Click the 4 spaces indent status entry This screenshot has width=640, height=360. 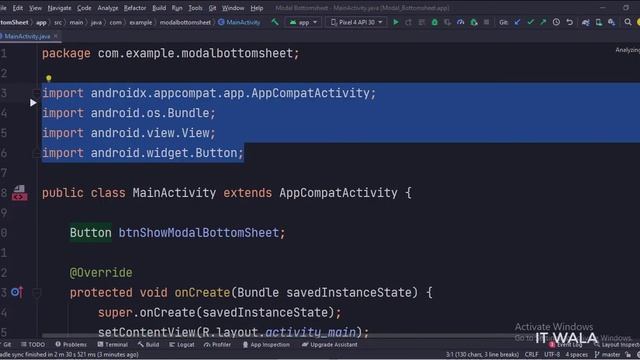click(x=576, y=354)
